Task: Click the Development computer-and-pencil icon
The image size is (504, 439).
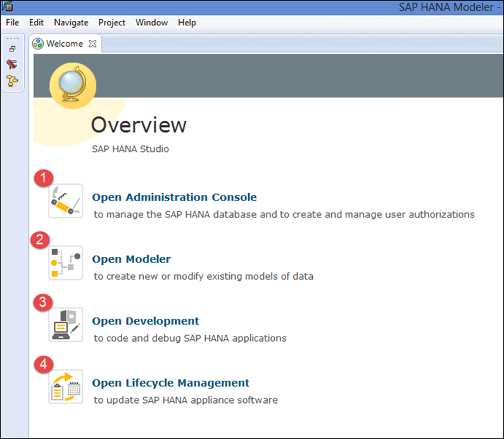Action: 66,325
